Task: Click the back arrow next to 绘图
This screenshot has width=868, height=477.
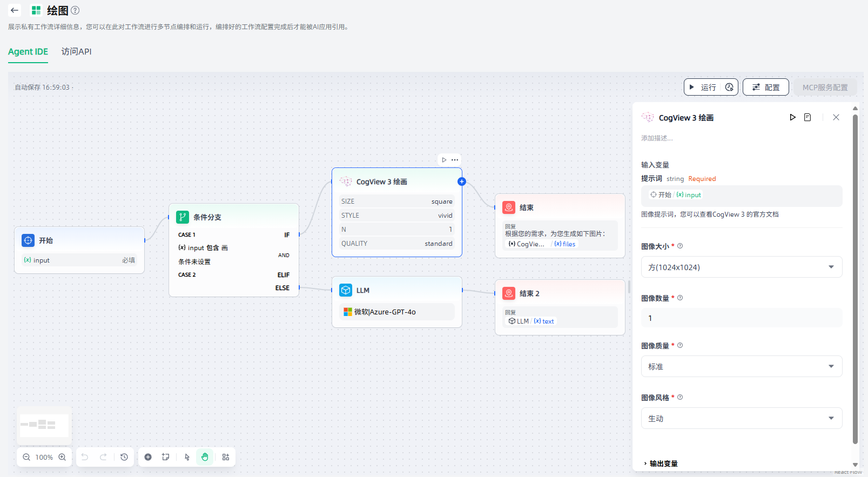Action: pyautogui.click(x=15, y=10)
